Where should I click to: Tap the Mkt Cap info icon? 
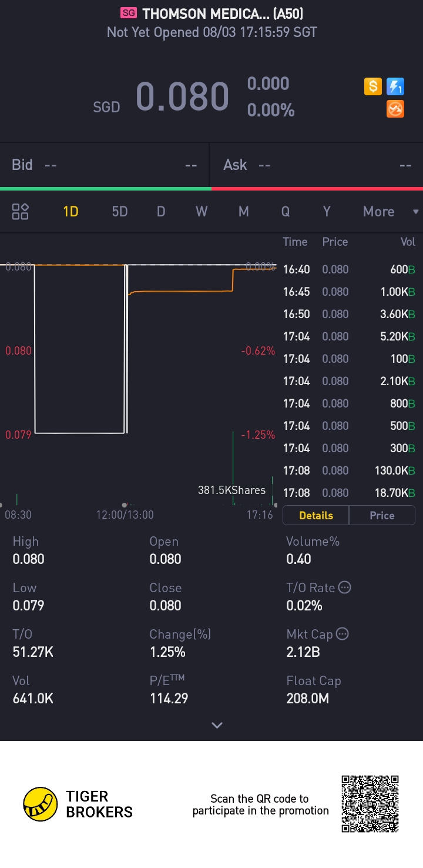tap(342, 634)
